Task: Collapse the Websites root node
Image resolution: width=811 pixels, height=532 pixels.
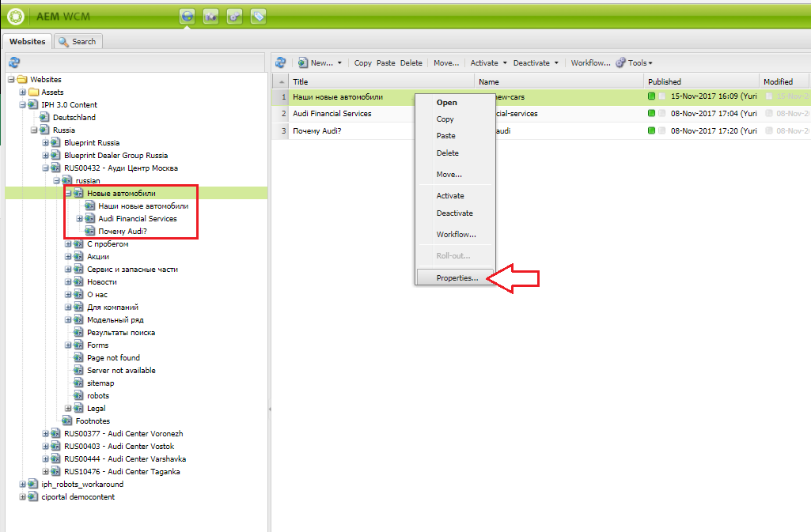Action: [11, 80]
